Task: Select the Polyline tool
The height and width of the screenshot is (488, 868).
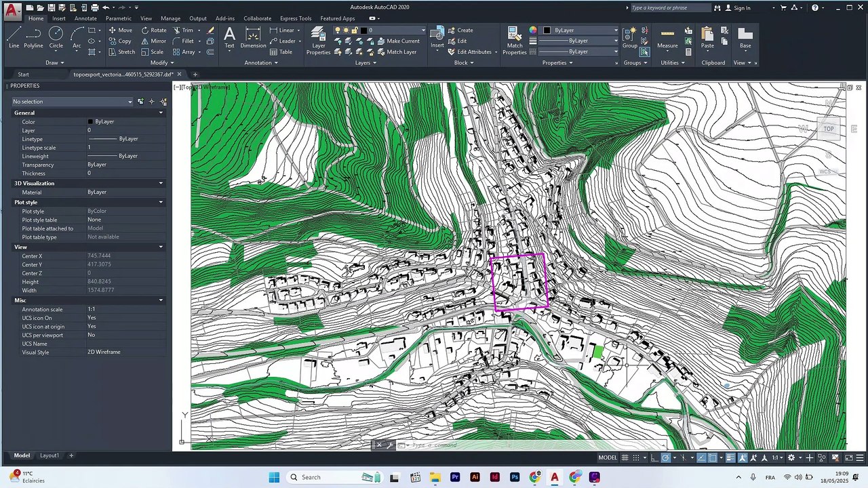Action: coord(33,38)
